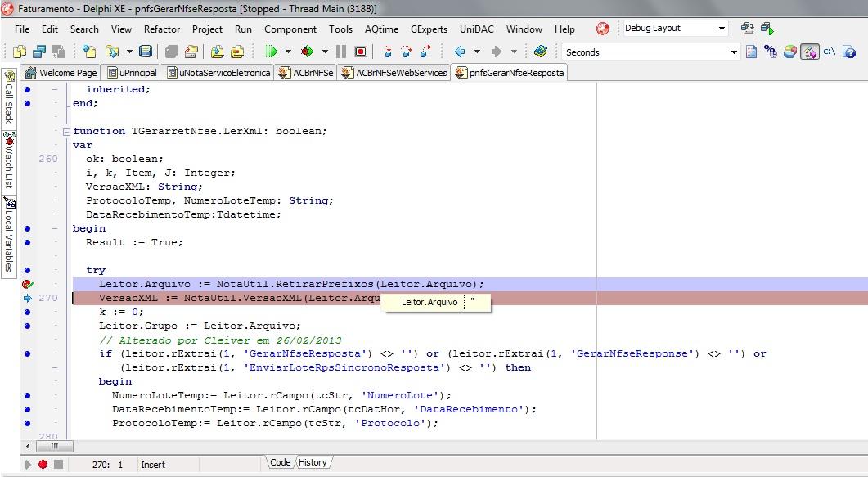Open the AQtime menu
Screen dimensions: 868x477
381,29
